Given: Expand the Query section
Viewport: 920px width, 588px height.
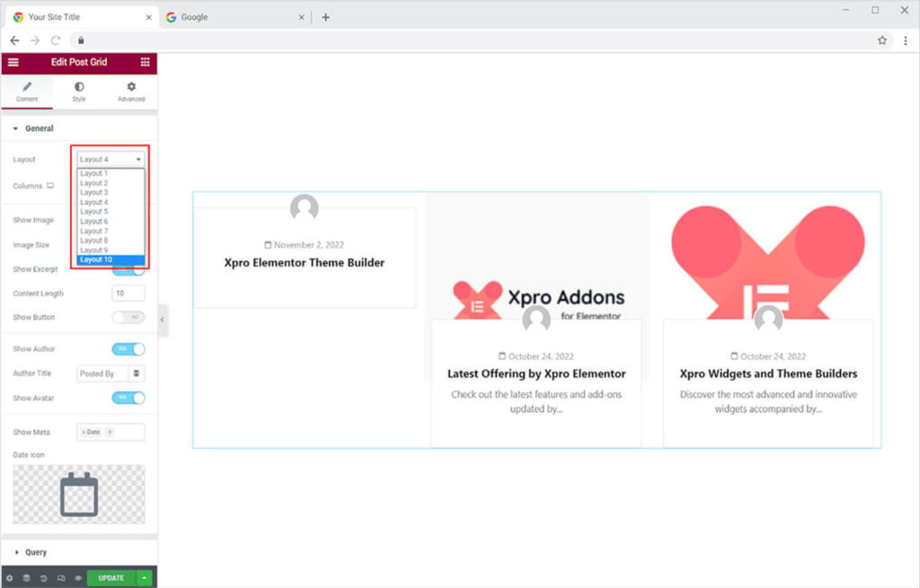Looking at the screenshot, I should point(36,552).
